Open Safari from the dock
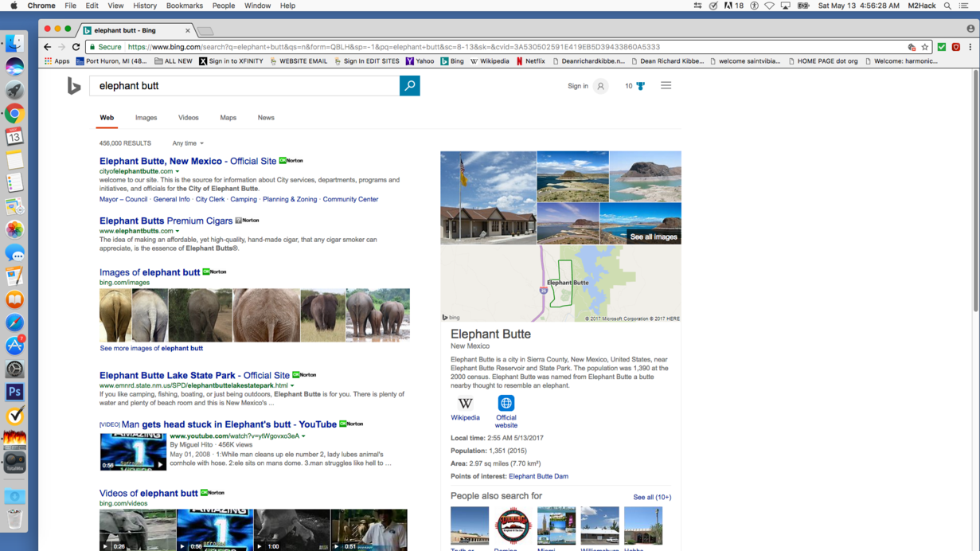The height and width of the screenshot is (551, 980). point(14,322)
